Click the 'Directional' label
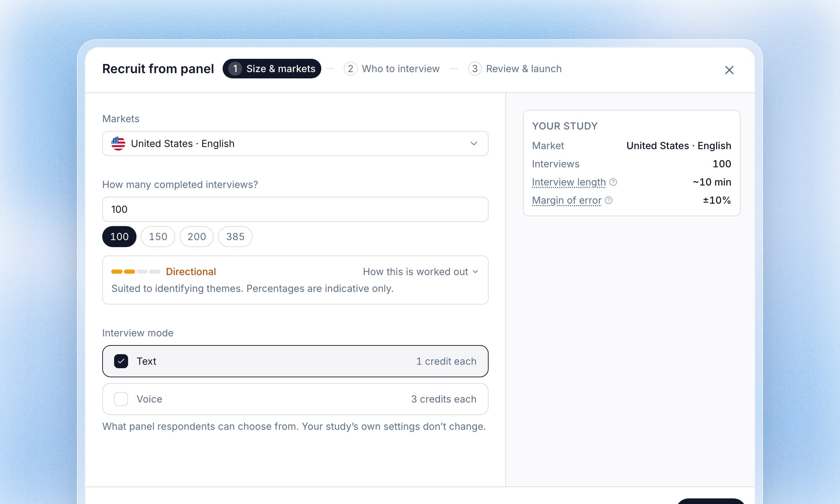Screen dimensions: 840x504 tap(191, 272)
